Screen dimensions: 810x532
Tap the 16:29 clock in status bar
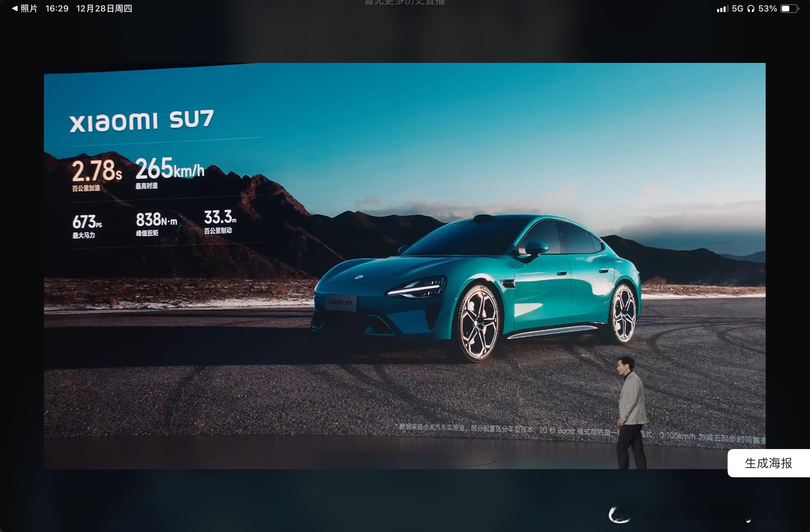click(x=57, y=9)
